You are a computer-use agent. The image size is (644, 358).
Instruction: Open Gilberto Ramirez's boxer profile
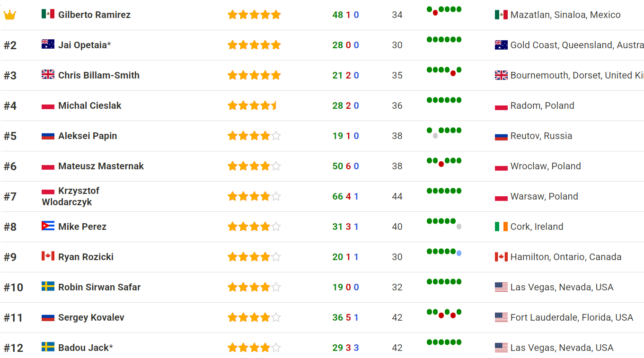click(x=94, y=15)
